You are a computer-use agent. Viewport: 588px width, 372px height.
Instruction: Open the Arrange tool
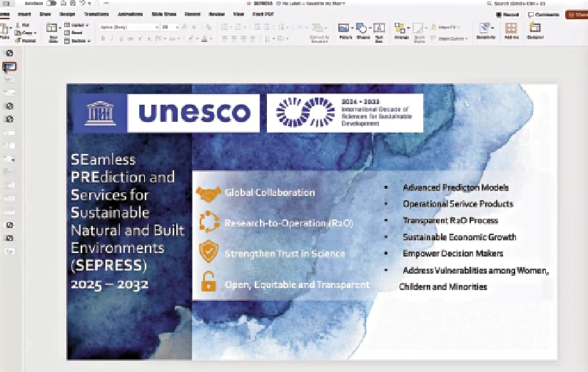(x=401, y=29)
